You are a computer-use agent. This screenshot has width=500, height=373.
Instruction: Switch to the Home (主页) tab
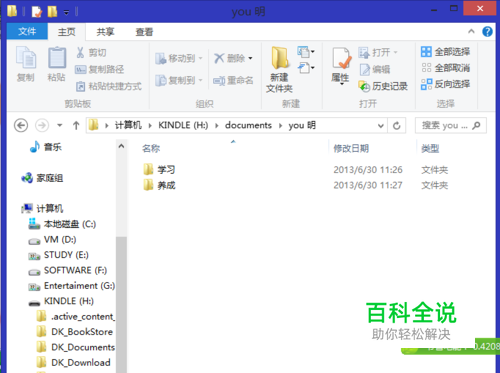67,32
